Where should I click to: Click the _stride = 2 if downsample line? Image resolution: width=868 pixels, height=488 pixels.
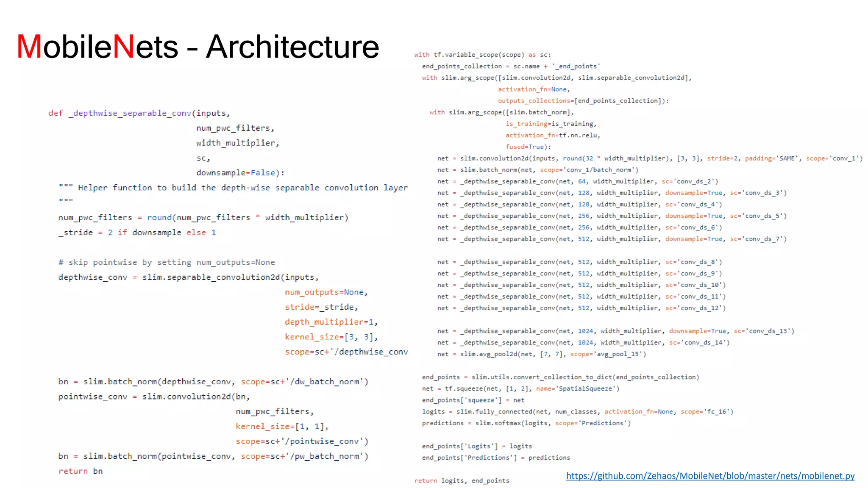pyautogui.click(x=137, y=233)
